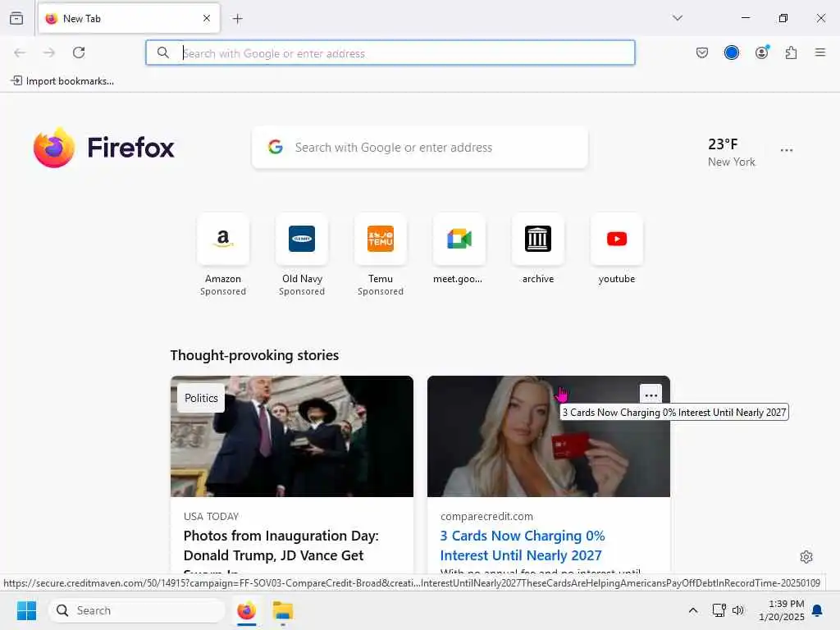Click the Politics label on the story image
This screenshot has width=840, height=630.
tap(201, 398)
